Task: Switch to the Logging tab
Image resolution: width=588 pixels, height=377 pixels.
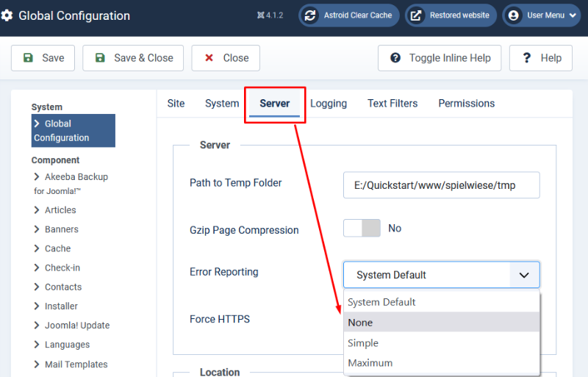Action: tap(328, 104)
